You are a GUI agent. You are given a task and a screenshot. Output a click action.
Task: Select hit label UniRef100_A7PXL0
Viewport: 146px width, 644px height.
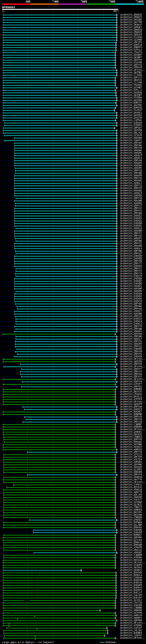[x=131, y=50]
